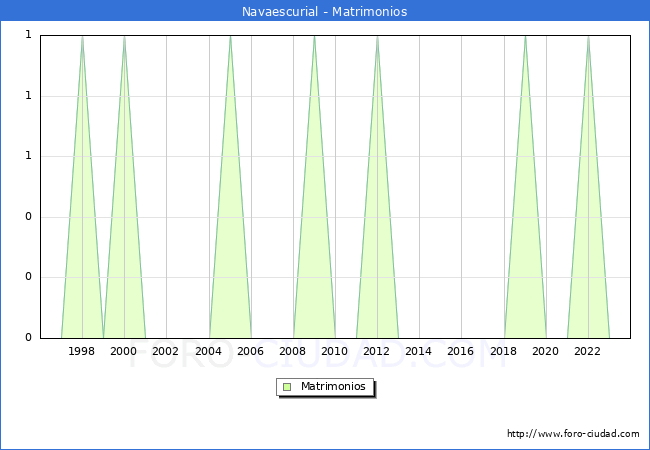Click the 2004 x-axis label
The width and height of the screenshot is (650, 450).
208,351
